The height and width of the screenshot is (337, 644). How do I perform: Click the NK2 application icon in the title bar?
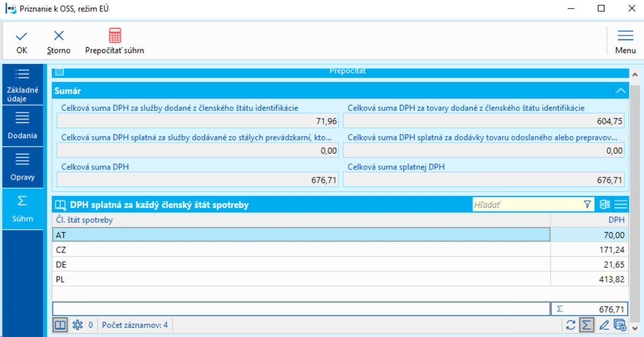[10, 9]
